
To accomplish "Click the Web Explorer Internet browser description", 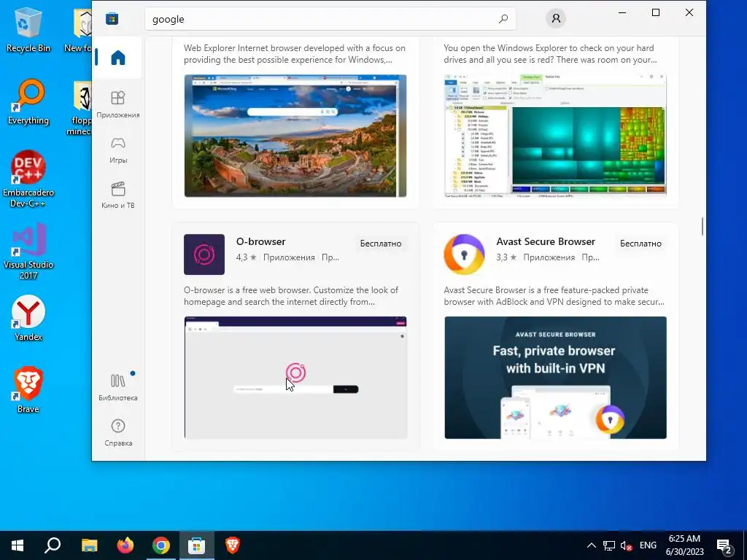I will coord(295,54).
